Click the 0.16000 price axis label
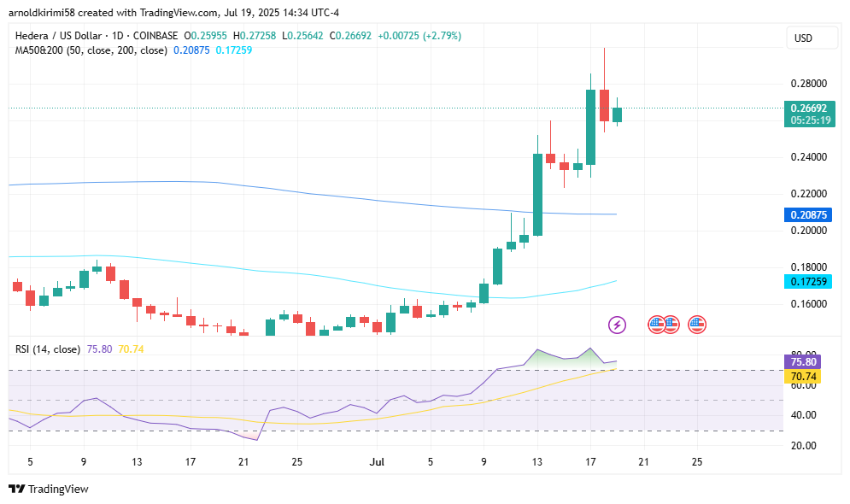Screen dimensions: 850x504 click(x=809, y=303)
